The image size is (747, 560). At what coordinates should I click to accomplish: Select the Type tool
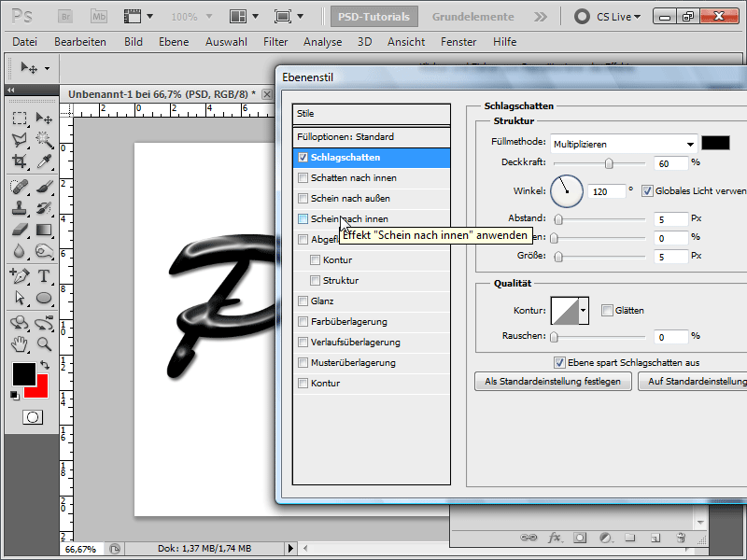coord(44,275)
